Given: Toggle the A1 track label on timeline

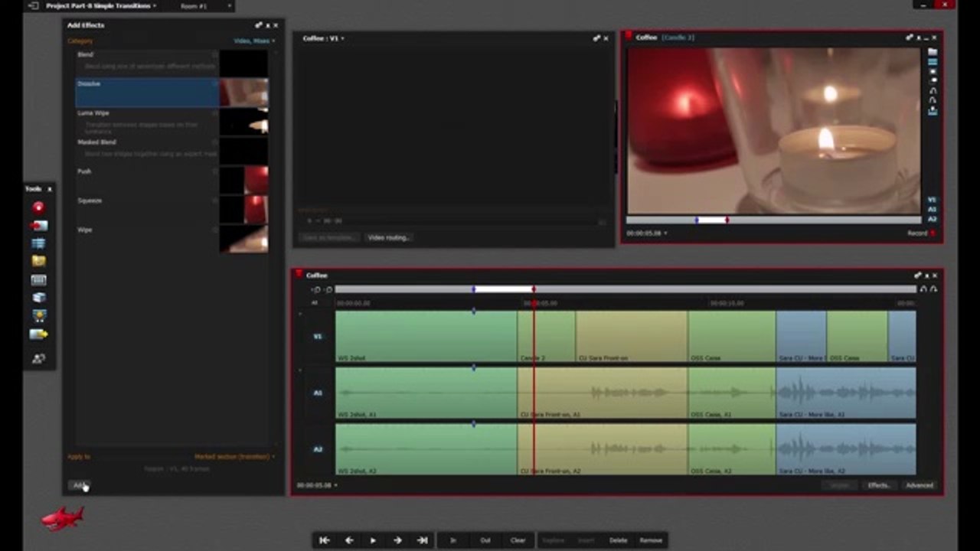Looking at the screenshot, I should click(x=318, y=393).
